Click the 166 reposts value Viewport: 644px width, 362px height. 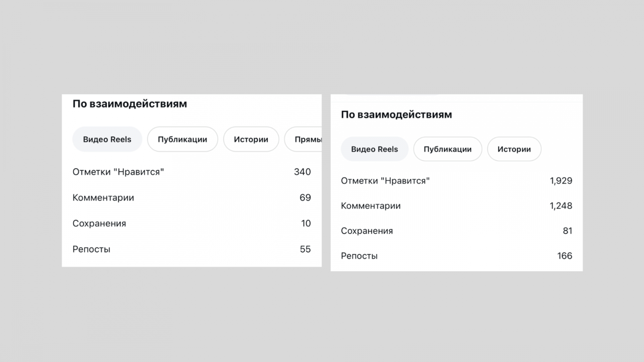coord(565,256)
